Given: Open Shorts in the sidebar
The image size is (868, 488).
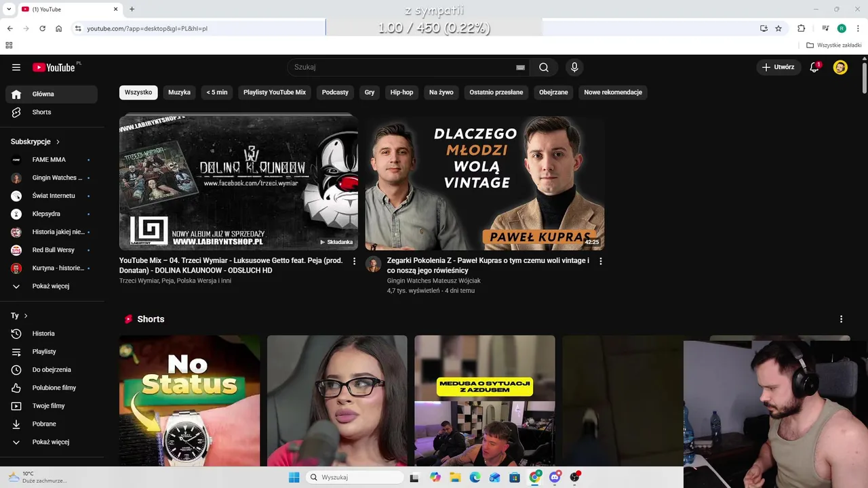Looking at the screenshot, I should (52, 112).
